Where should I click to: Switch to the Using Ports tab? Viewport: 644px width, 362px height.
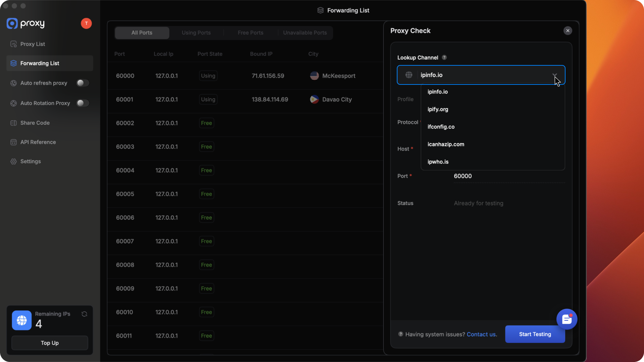pyautogui.click(x=196, y=33)
